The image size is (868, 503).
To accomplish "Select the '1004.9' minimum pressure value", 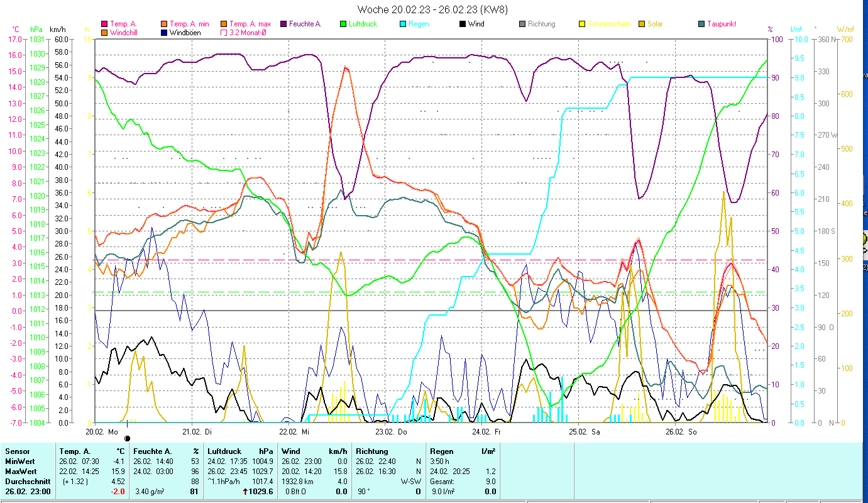I will click(x=262, y=461).
